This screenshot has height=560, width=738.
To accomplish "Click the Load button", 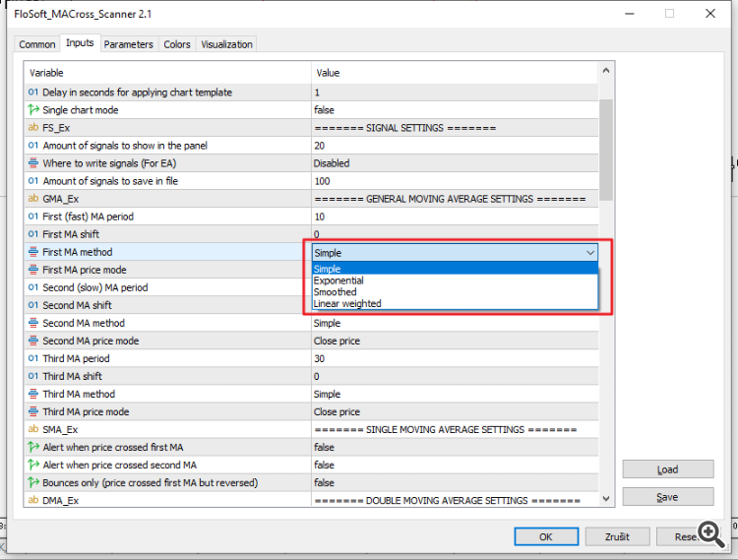I will click(x=668, y=469).
